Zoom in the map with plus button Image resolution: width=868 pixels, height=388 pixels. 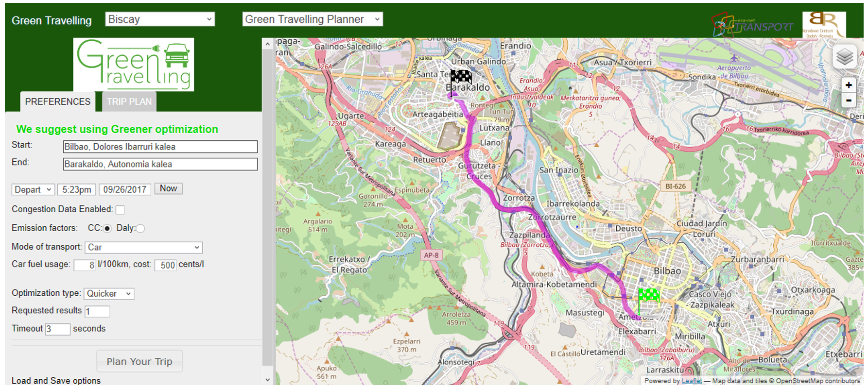pyautogui.click(x=849, y=85)
